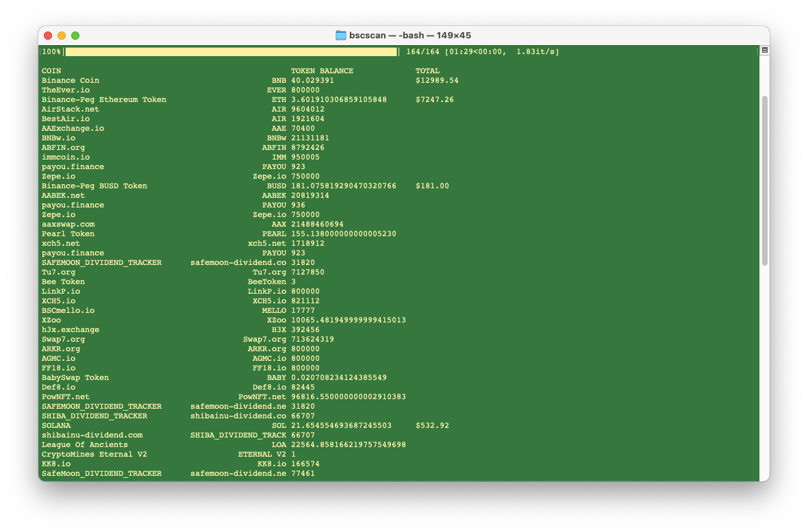Click the terminal split pane icon
The height and width of the screenshot is (532, 808).
pyautogui.click(x=765, y=51)
